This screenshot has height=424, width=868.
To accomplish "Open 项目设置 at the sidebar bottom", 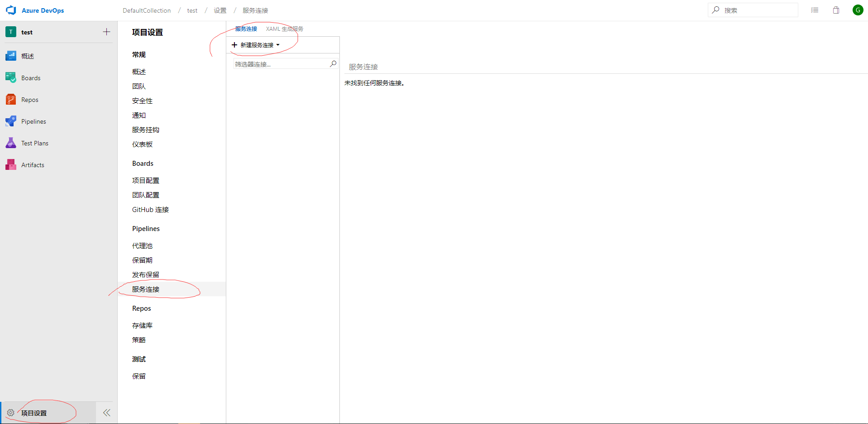I will pyautogui.click(x=34, y=413).
